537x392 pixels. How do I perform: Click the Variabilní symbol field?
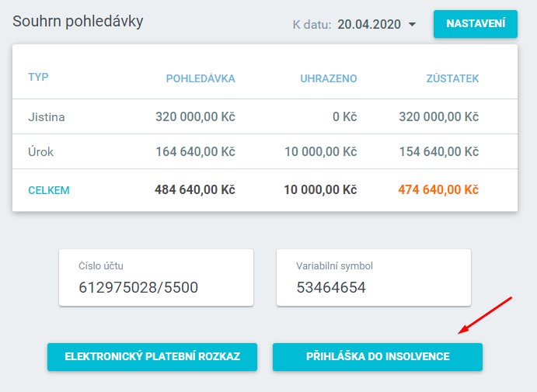point(374,278)
